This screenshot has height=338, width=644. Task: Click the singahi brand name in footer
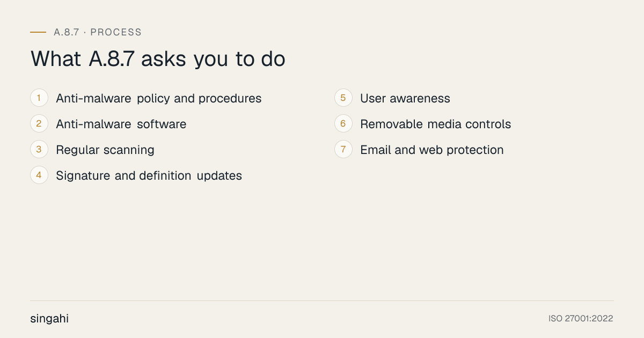click(x=49, y=319)
